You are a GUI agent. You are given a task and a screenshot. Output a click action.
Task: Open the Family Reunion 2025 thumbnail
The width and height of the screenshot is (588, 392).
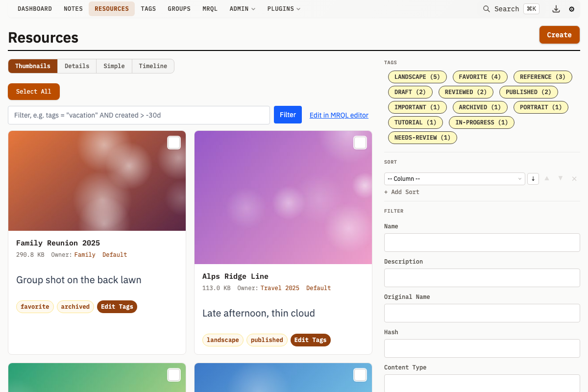[x=97, y=181]
